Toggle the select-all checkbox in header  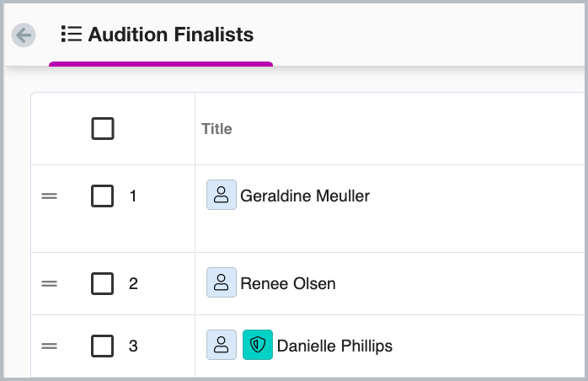[103, 129]
